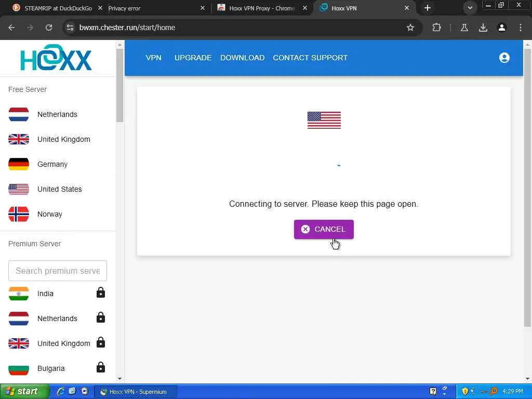Open the DOWNLOAD menu item
This screenshot has width=532, height=399.
242,58
